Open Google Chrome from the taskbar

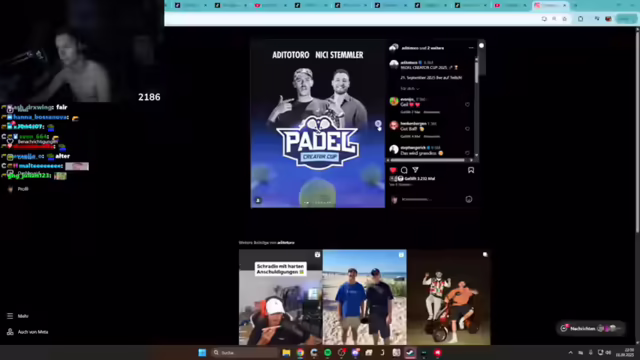[300, 353]
